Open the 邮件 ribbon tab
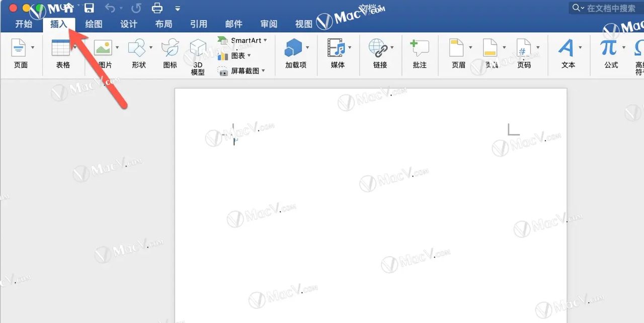The image size is (644, 323). click(234, 23)
